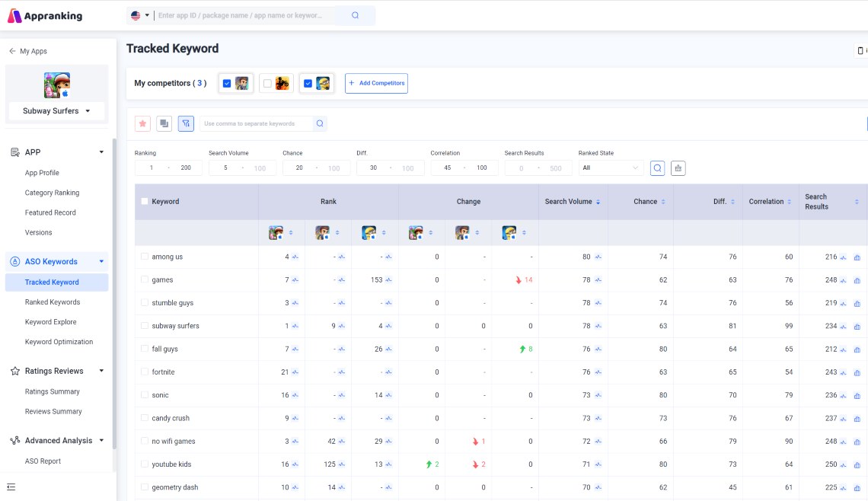This screenshot has height=501, width=868.
Task: Click Add Competitors button
Action: pyautogui.click(x=376, y=84)
